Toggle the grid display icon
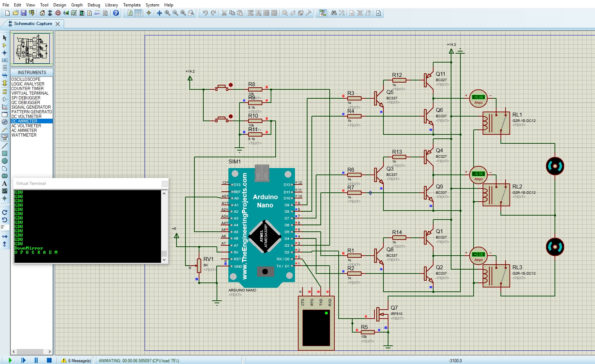 [138, 13]
